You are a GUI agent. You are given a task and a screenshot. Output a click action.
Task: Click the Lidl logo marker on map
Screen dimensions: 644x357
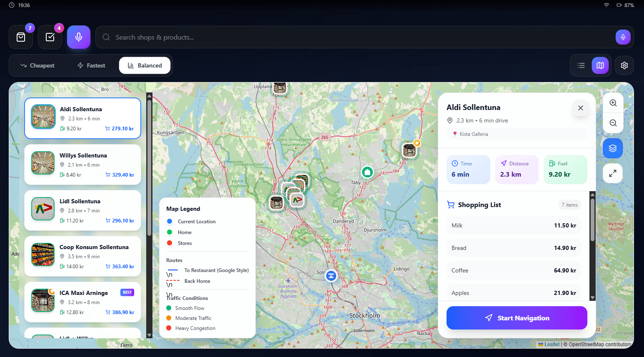(x=297, y=200)
